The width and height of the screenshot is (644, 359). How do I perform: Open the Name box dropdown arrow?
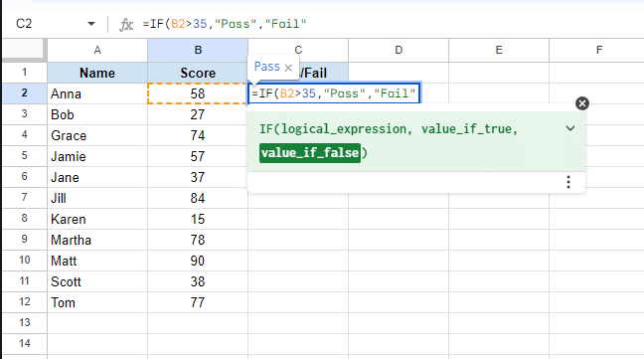click(91, 24)
